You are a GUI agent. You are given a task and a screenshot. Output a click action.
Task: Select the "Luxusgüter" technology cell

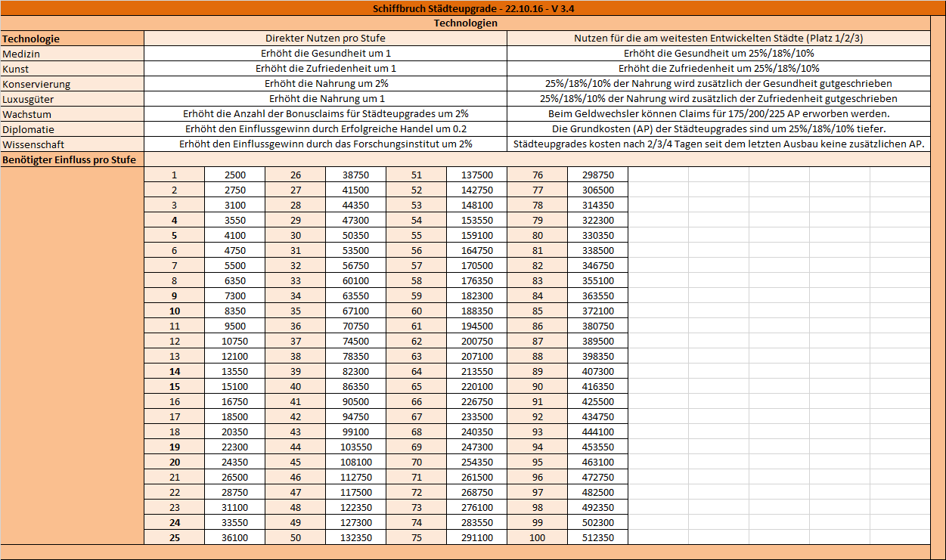coord(73,99)
